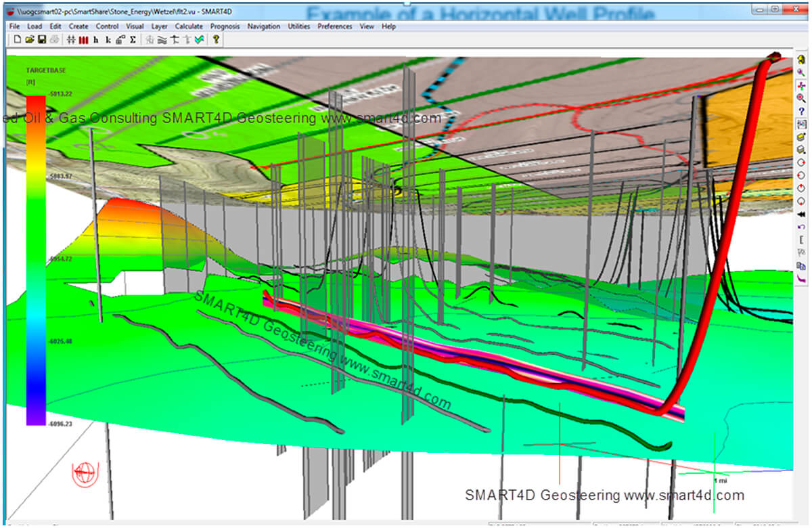Open the File menu
The width and height of the screenshot is (812, 528).
[x=14, y=26]
